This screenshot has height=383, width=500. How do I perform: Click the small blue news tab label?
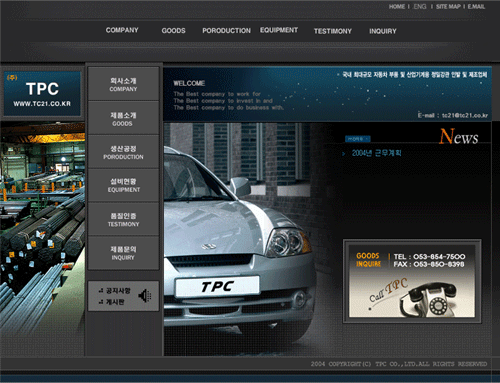(x=357, y=139)
